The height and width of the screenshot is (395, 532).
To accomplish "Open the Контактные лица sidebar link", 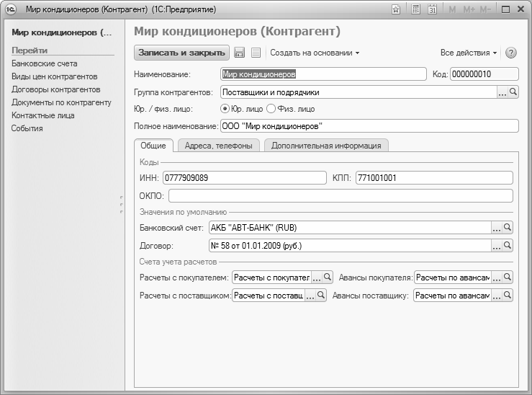I will 42,115.
